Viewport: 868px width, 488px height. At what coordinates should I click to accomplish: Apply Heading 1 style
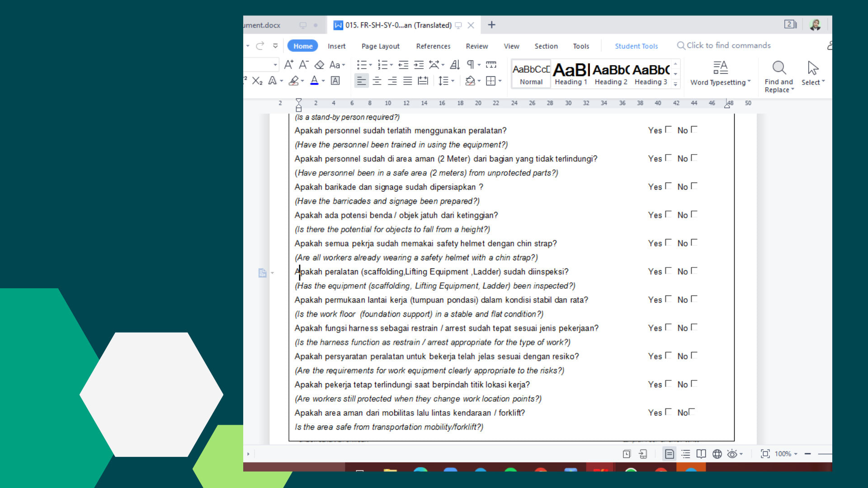point(571,74)
